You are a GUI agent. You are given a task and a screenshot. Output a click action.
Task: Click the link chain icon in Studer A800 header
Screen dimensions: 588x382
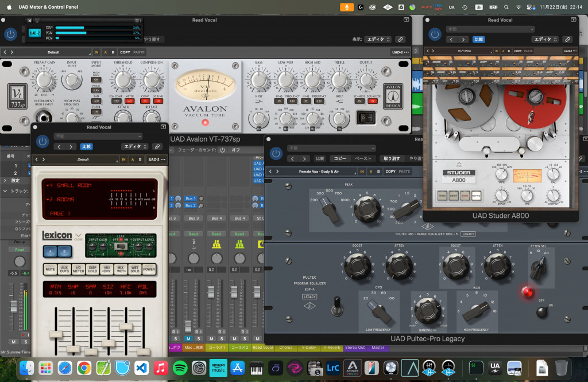coord(567,40)
